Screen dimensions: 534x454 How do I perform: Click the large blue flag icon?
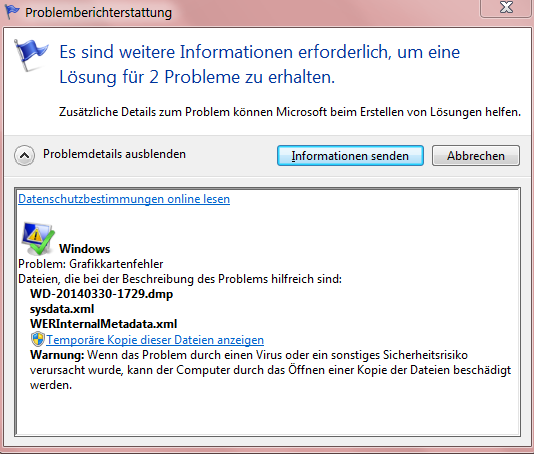pyautogui.click(x=31, y=54)
